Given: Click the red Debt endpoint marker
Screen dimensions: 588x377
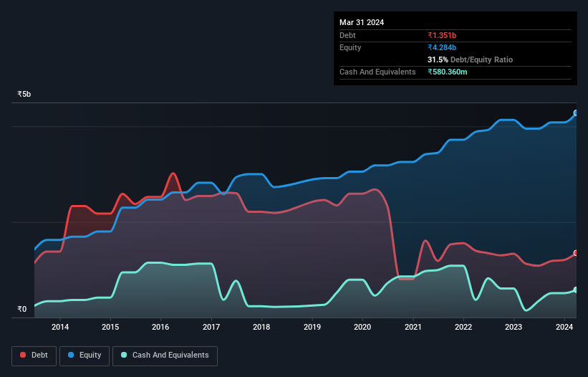Looking at the screenshot, I should pos(576,253).
